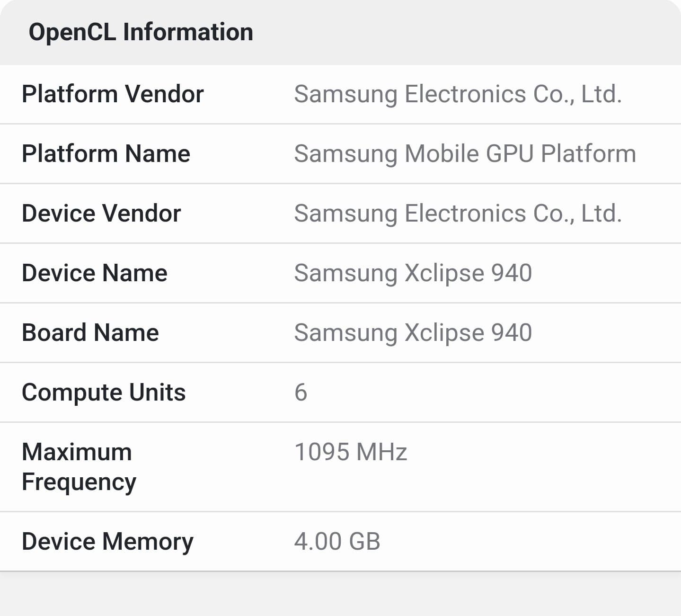Select the 1095 MHz frequency value
This screenshot has width=681, height=616.
click(350, 452)
